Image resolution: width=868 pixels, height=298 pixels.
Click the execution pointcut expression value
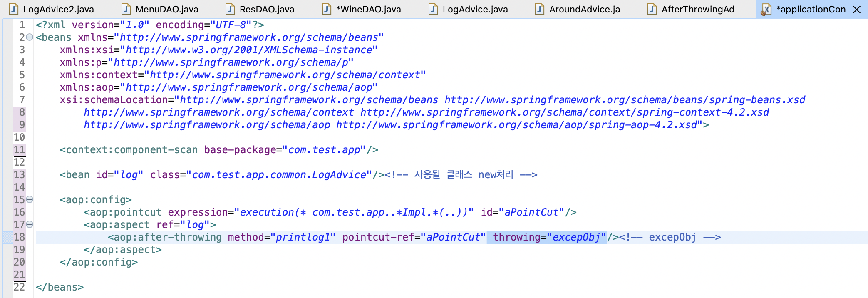coord(354,212)
